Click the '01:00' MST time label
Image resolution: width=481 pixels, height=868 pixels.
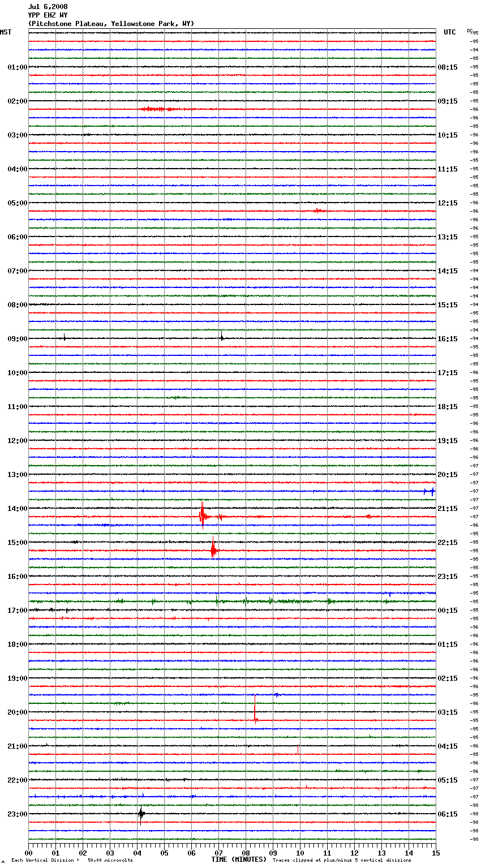tap(18, 67)
